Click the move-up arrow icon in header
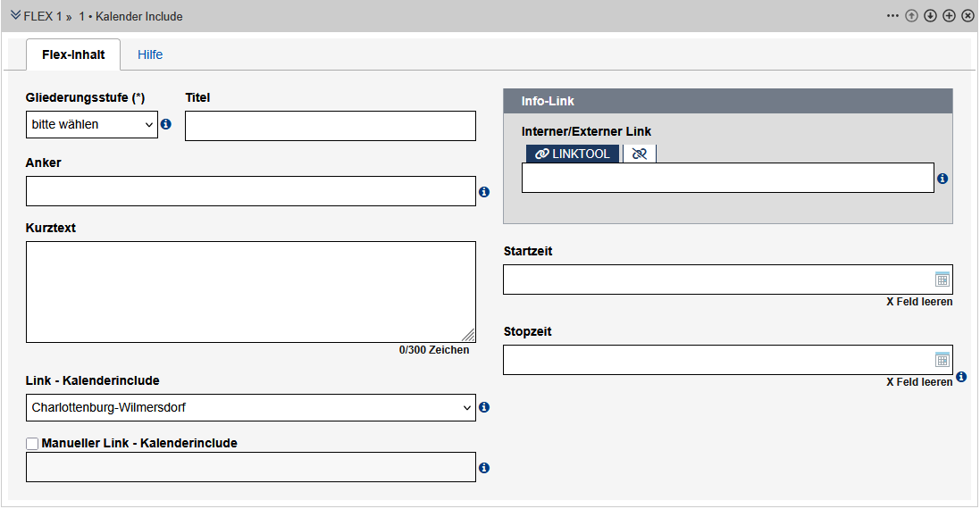The width and height of the screenshot is (980, 509). (911, 16)
